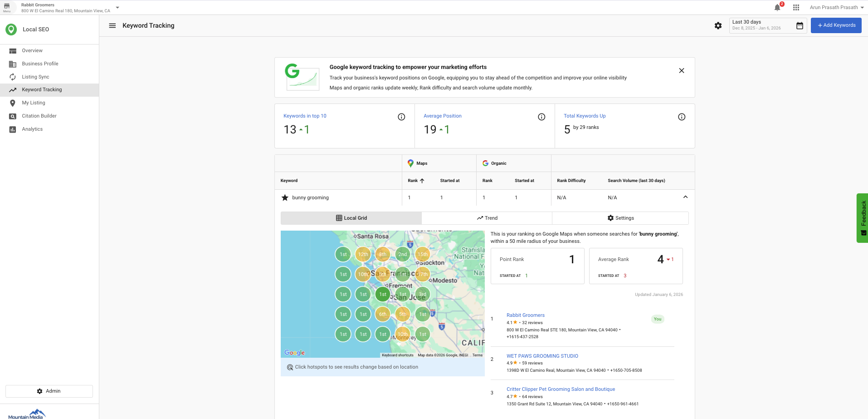The image size is (868, 419).
Task: Click the green 1st rank hotspot near San Jose
Action: point(382,294)
